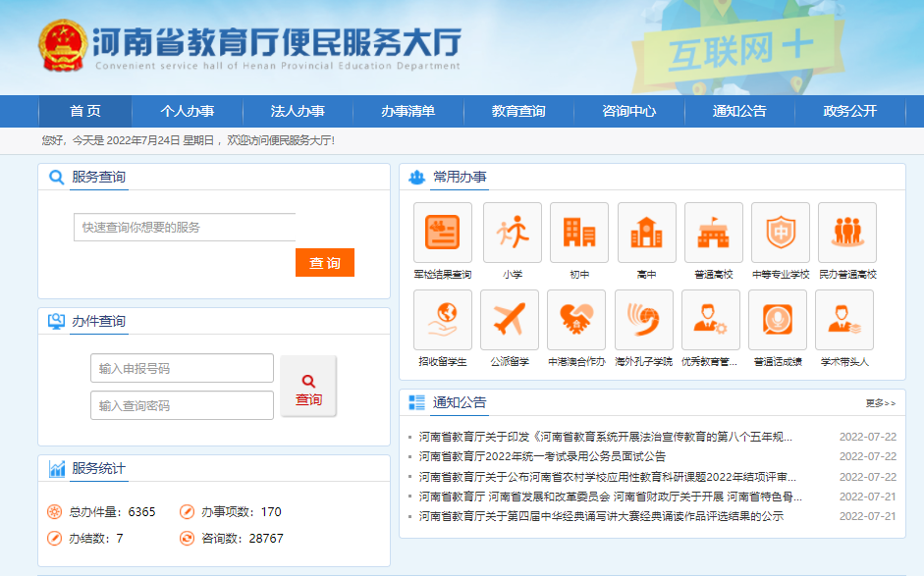Focus the 快速查询你想要的服务 search field

point(185,227)
